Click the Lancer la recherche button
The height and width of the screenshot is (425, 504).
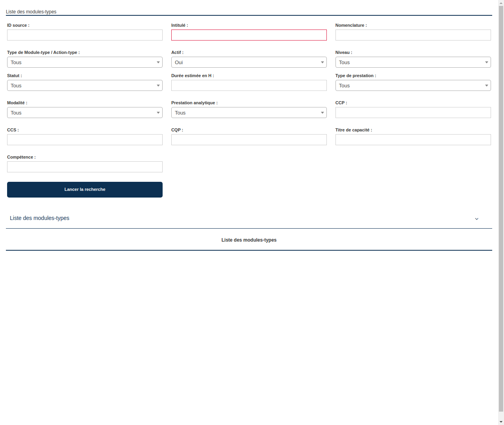[x=85, y=189]
